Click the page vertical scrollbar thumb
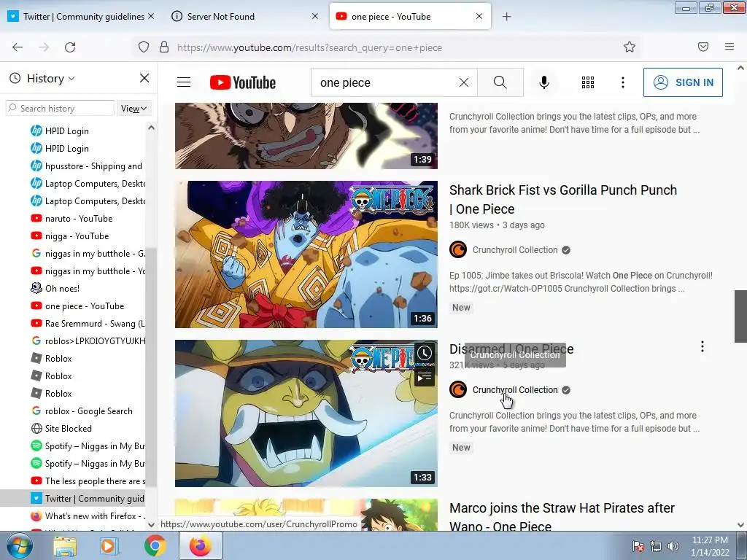Viewport: 747px width, 560px height. pyautogui.click(x=740, y=316)
